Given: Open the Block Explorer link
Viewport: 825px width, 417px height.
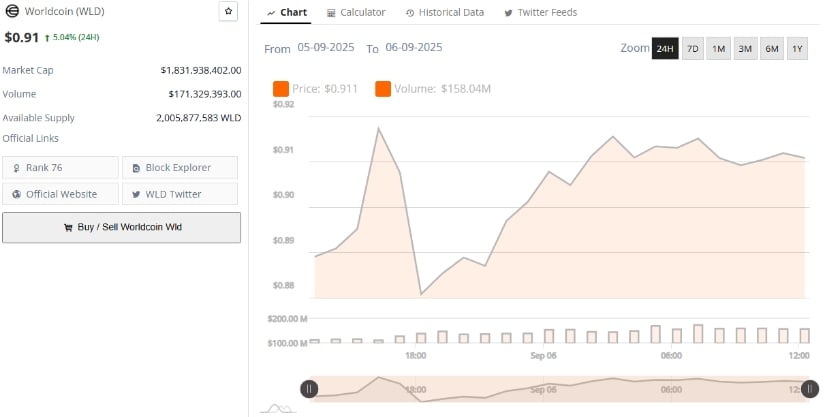Looking at the screenshot, I should (x=180, y=168).
